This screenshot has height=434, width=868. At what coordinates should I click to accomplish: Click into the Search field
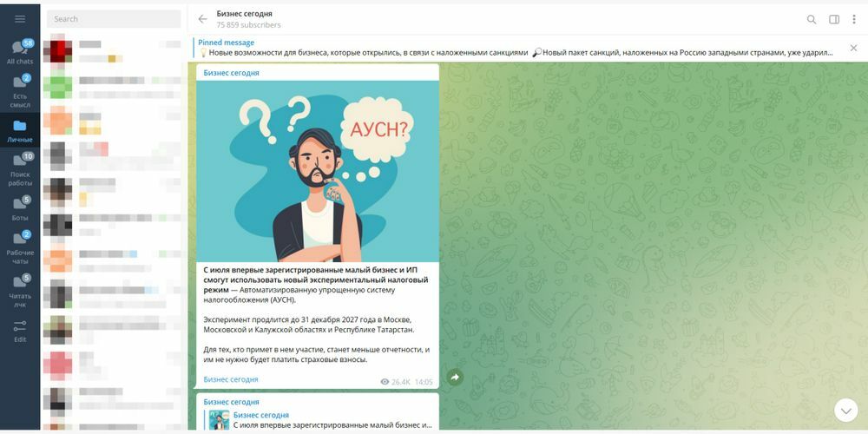point(114,19)
